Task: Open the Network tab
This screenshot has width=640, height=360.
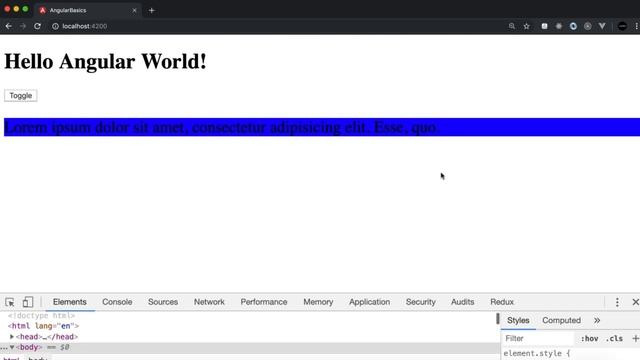Action: click(209, 302)
